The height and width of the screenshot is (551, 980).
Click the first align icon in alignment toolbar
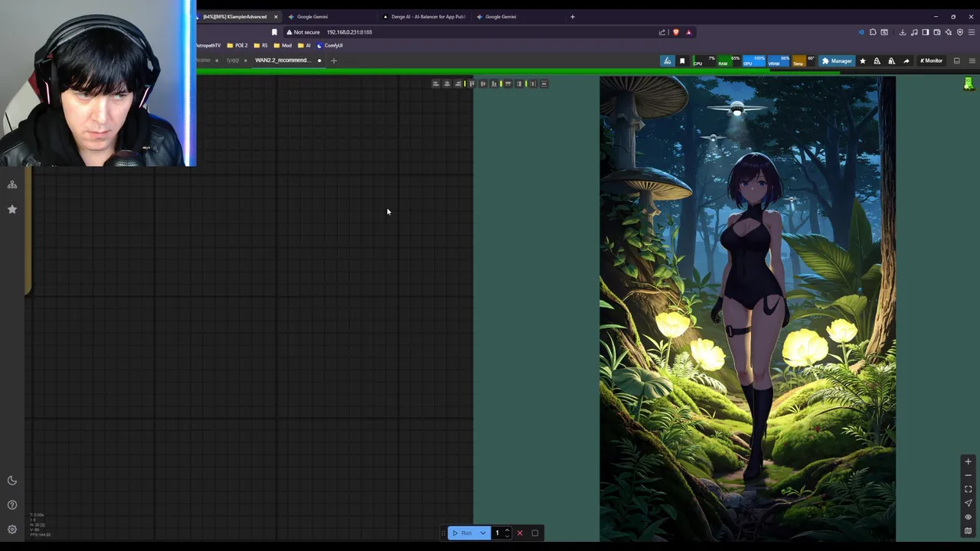coord(436,83)
